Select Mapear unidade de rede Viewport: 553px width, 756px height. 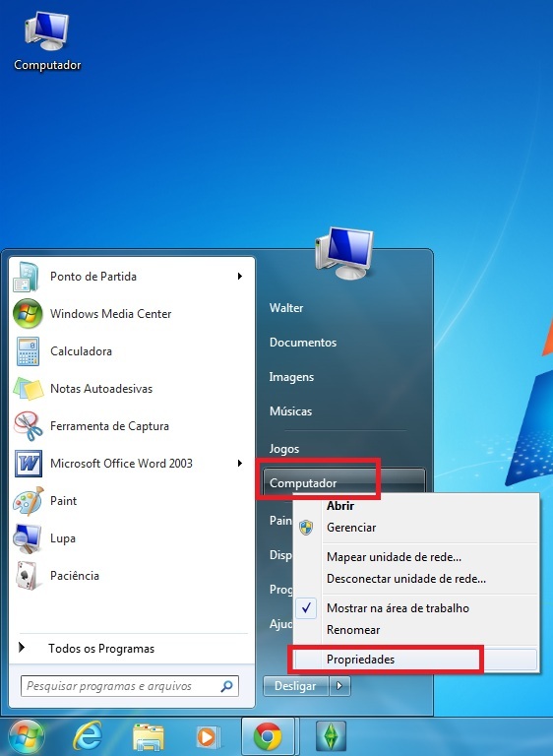coord(394,557)
